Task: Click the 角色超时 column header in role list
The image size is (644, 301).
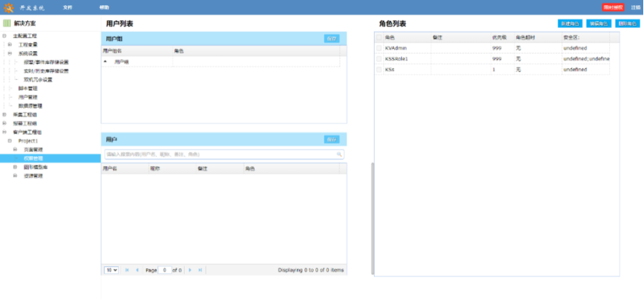Action: tap(538, 37)
